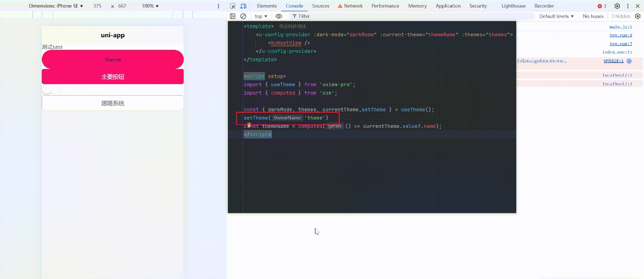Show the console sidebar
The width and height of the screenshot is (644, 279).
(x=232, y=16)
